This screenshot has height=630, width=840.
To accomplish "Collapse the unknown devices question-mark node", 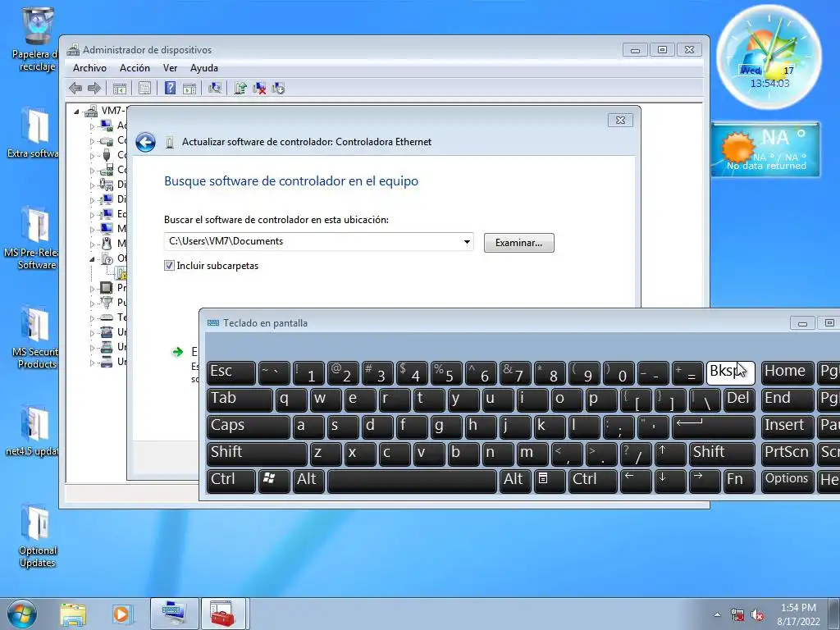I will coord(92,258).
